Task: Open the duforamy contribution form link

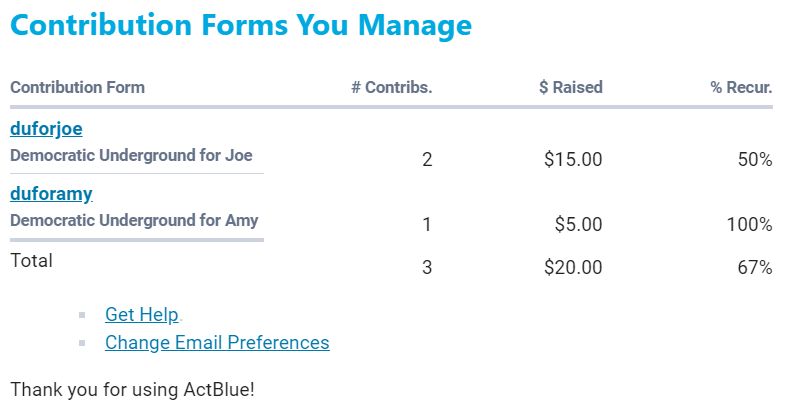Action: 51,193
